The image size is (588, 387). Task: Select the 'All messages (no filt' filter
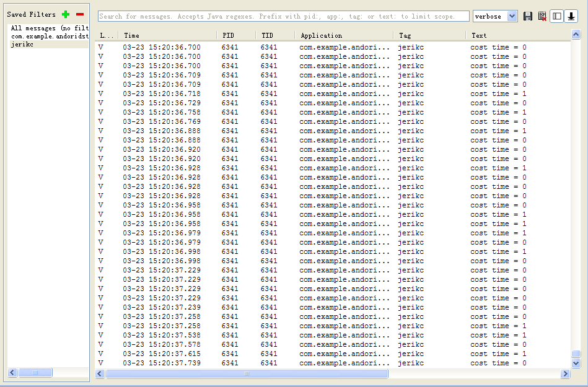point(50,28)
